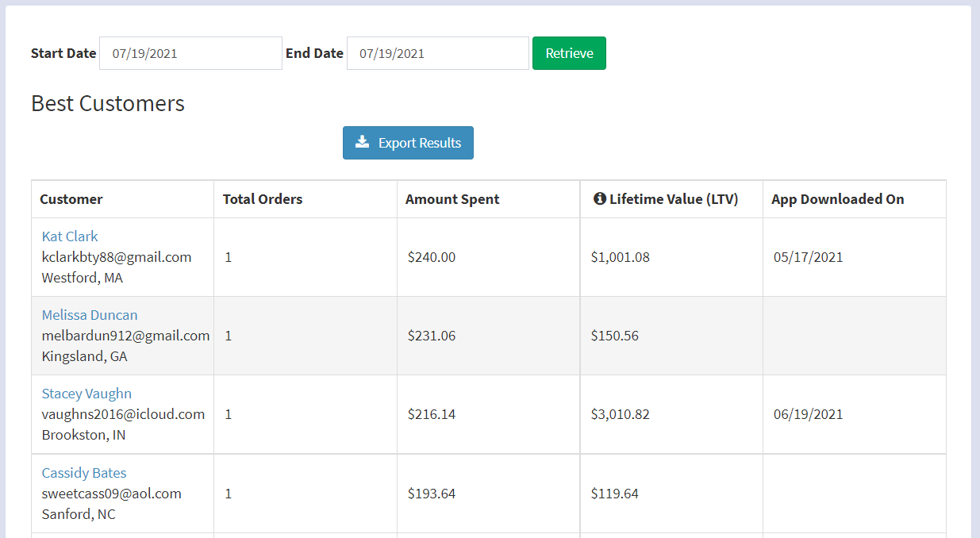This screenshot has width=980, height=538.
Task: Click app download date 05/17/2021
Action: [809, 257]
